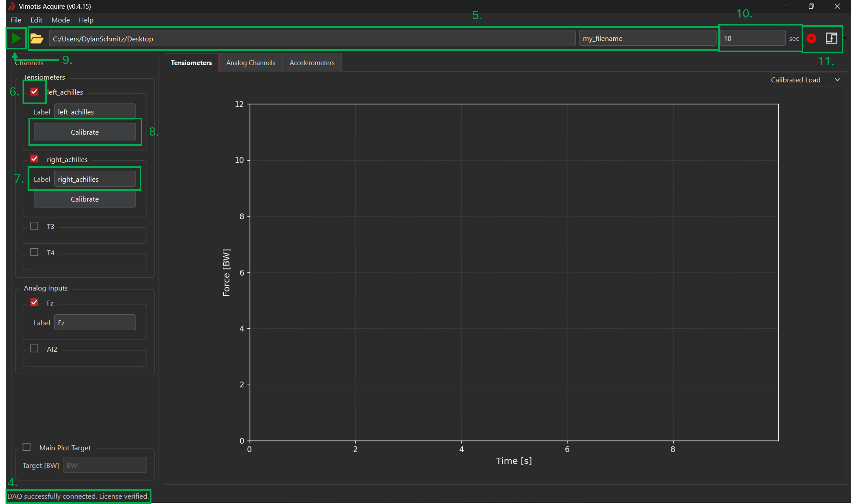Enable the AI2 analog input channel
The width and height of the screenshot is (851, 504).
pos(34,348)
